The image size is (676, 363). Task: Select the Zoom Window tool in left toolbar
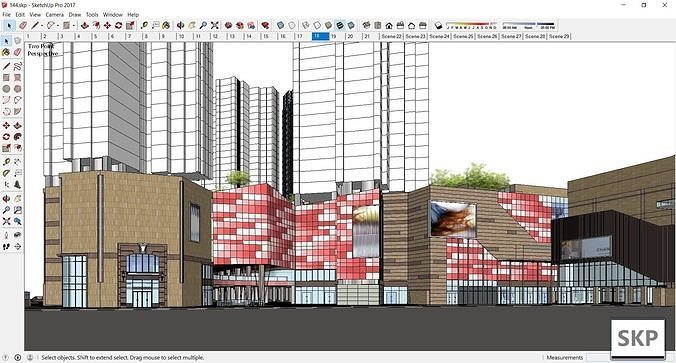click(17, 210)
